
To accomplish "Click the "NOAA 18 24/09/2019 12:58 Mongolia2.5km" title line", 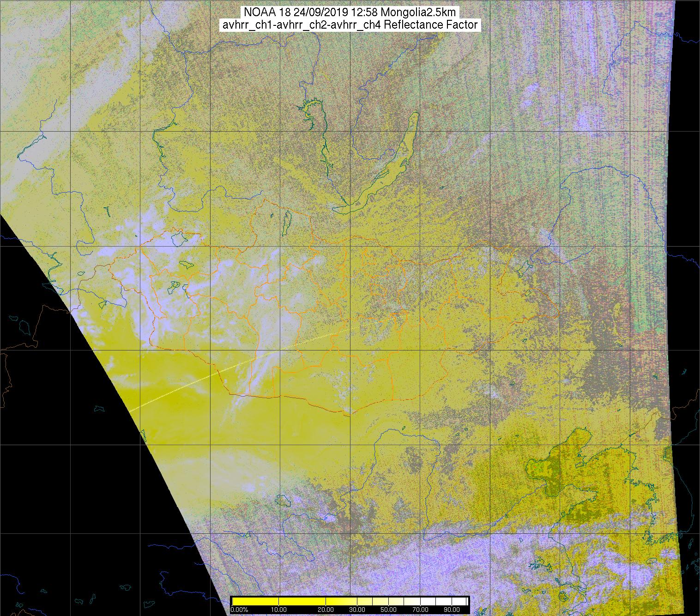I will point(351,12).
